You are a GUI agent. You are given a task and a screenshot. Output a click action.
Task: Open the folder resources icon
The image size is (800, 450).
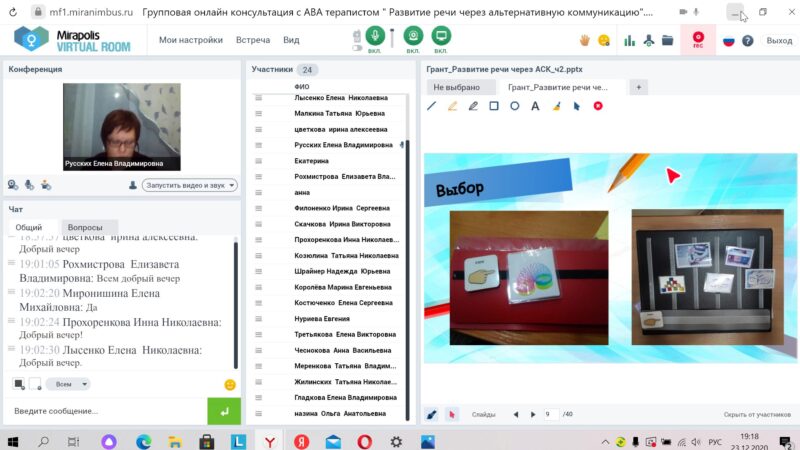[x=667, y=40]
